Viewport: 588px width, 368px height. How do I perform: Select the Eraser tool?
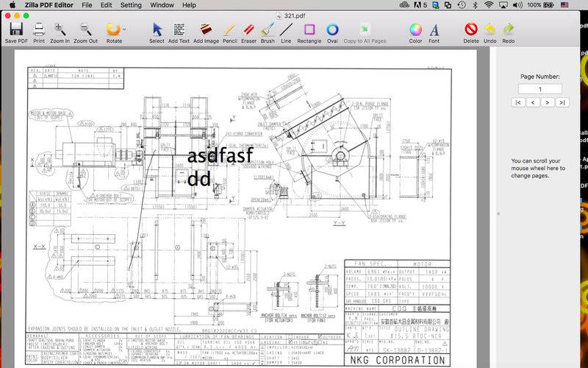pyautogui.click(x=248, y=29)
